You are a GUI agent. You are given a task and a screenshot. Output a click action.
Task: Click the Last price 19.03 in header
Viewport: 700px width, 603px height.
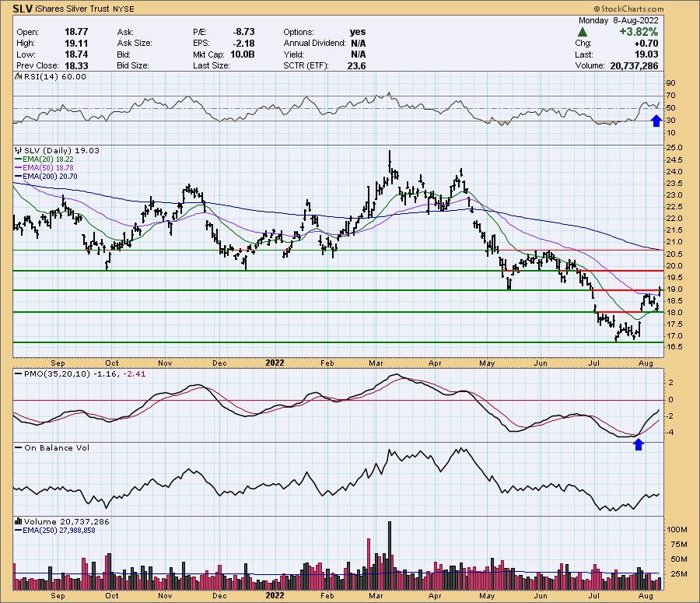(x=646, y=54)
